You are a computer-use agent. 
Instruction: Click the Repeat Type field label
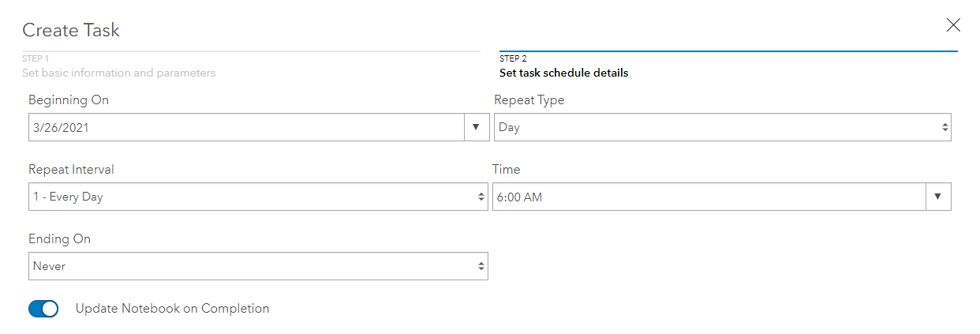pyautogui.click(x=529, y=100)
